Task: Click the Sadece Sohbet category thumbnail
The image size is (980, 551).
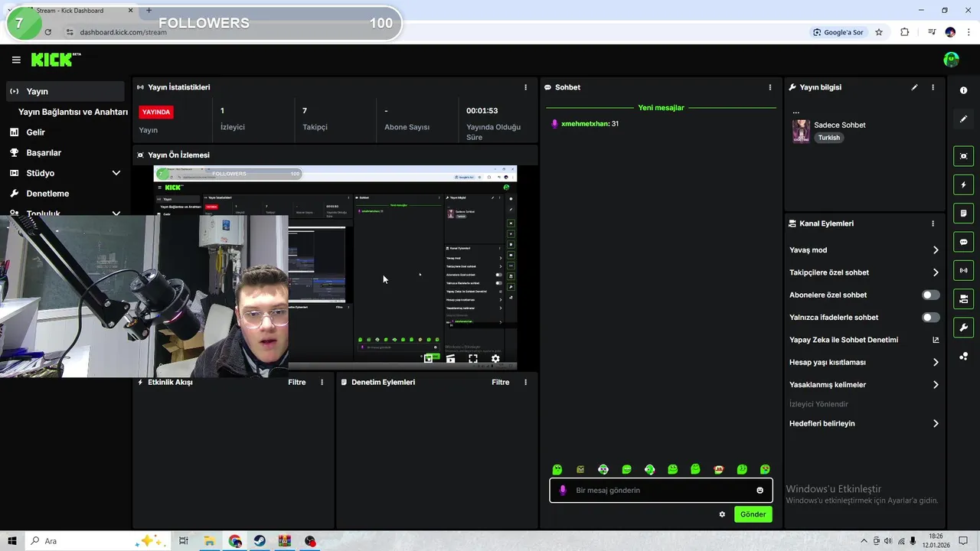Action: [x=801, y=131]
